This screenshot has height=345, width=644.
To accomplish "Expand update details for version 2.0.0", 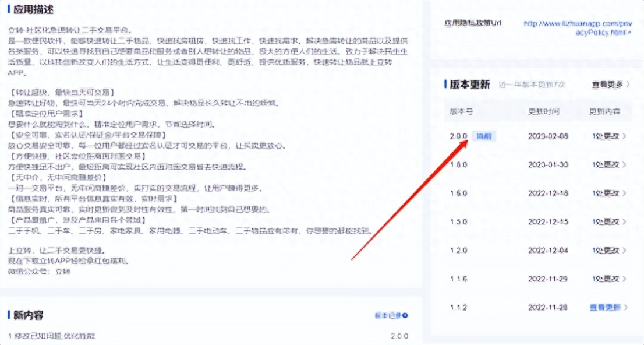I will 606,136.
